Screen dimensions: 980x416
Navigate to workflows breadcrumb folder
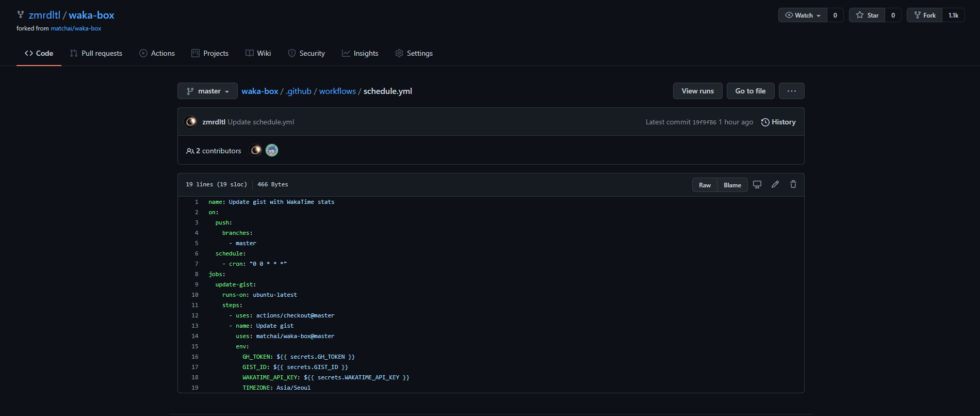pos(337,91)
